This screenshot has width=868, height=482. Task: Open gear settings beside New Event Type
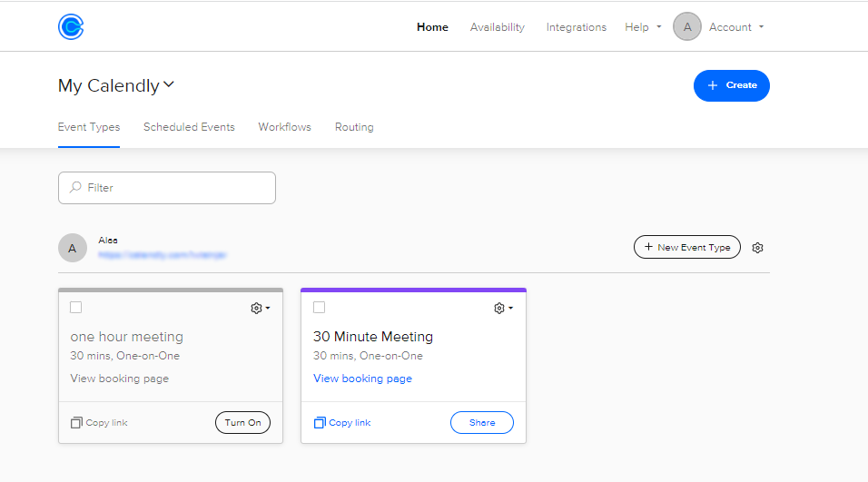757,248
